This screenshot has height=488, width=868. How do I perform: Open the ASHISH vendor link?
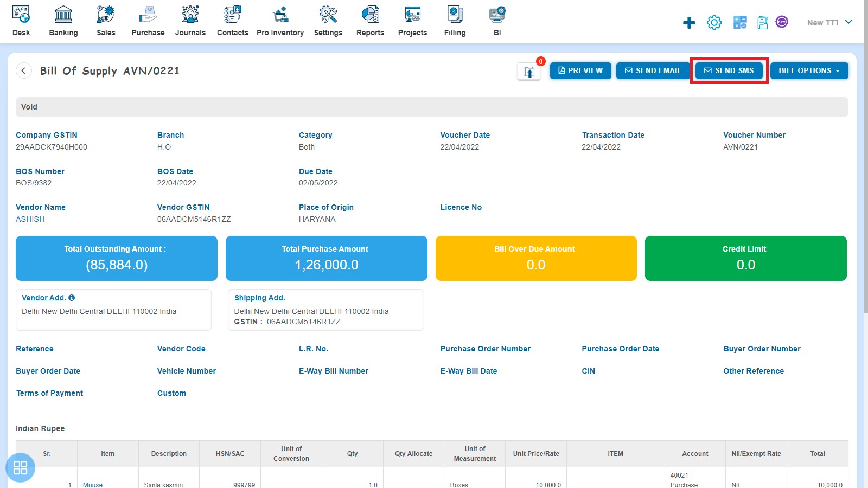click(30, 219)
